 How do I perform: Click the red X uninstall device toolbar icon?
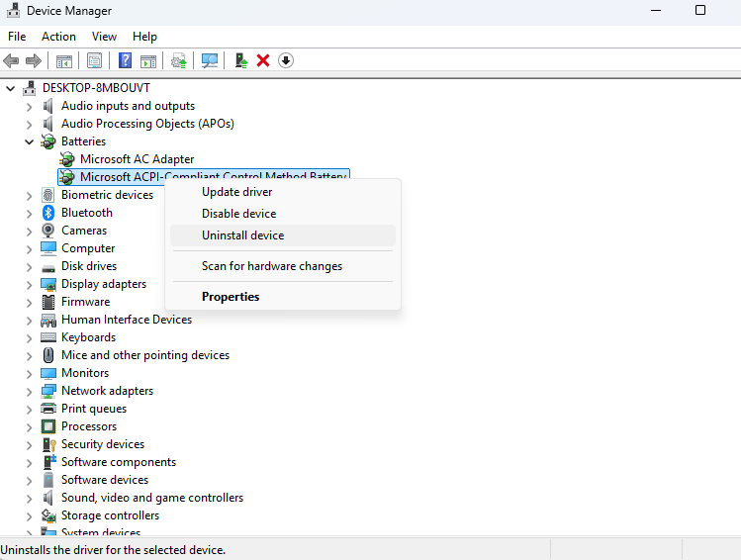click(x=263, y=60)
